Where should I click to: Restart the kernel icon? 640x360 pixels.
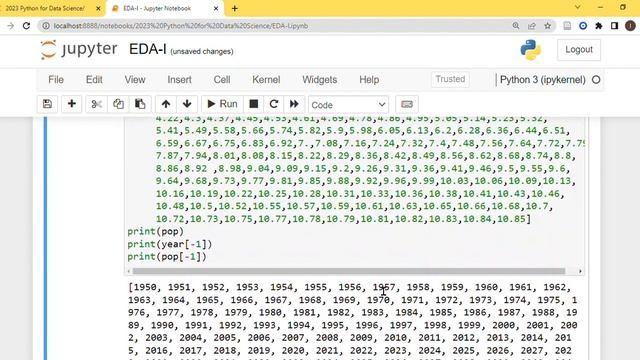[x=274, y=104]
